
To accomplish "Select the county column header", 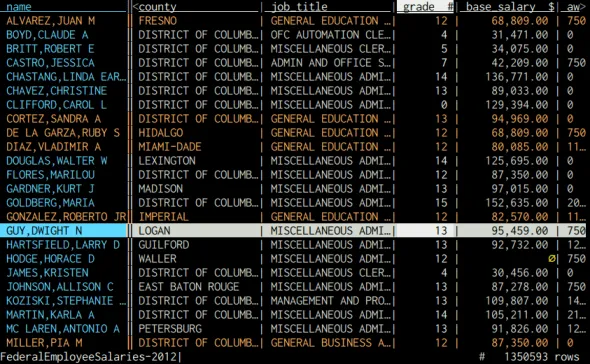I will click(157, 7).
